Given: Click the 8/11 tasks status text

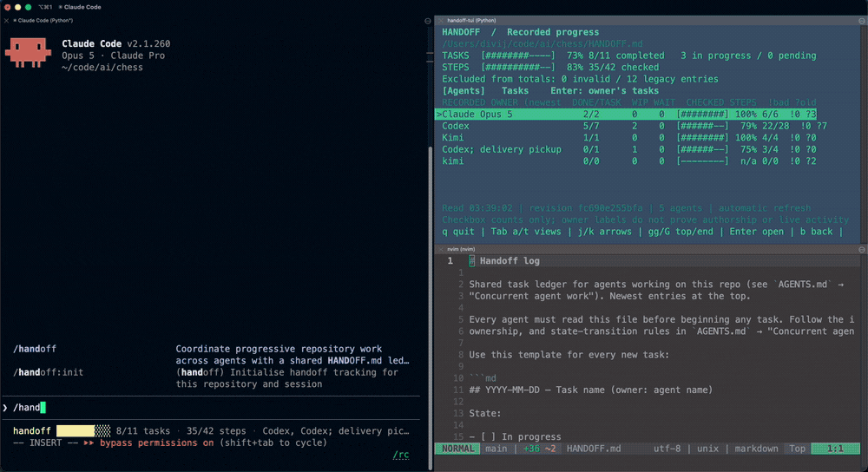Looking at the screenshot, I should click(143, 431).
